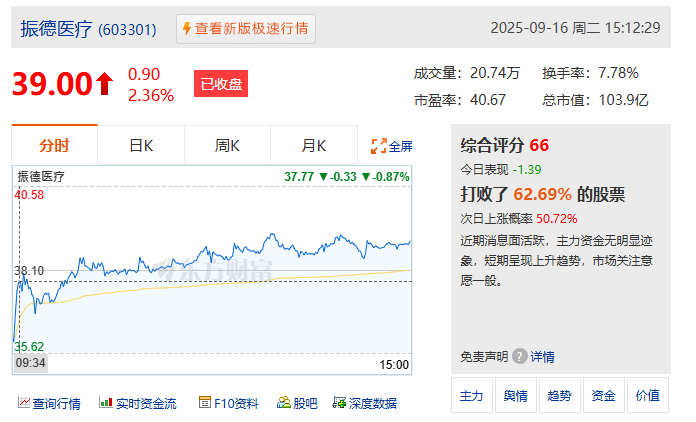Click the lightning bolt icon for fast quotes
Screen dimensions: 696x422
click(x=187, y=28)
